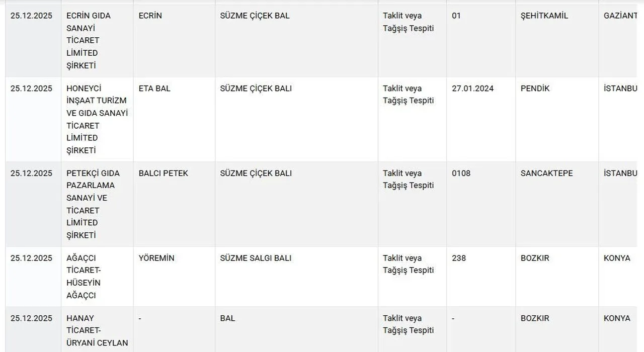Click the BALCI PETEK brand cell
Screen dimensions: 644x352
coord(163,173)
